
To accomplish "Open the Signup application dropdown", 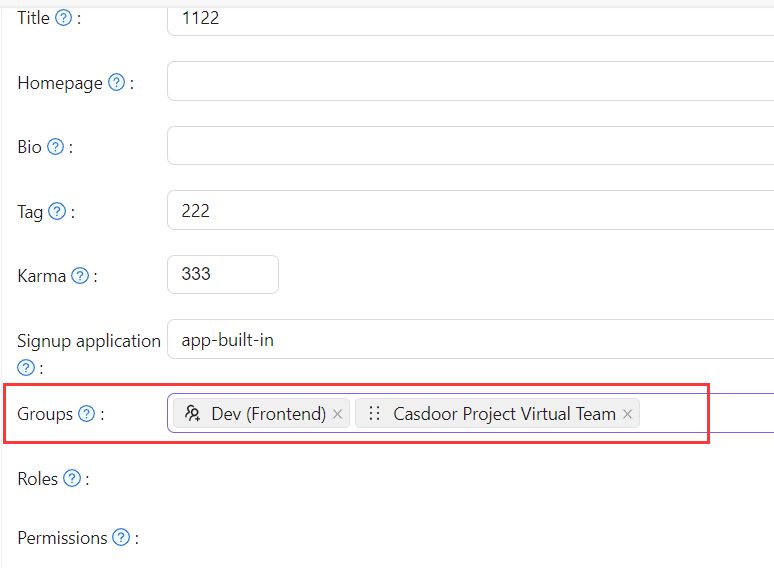I will click(x=470, y=340).
